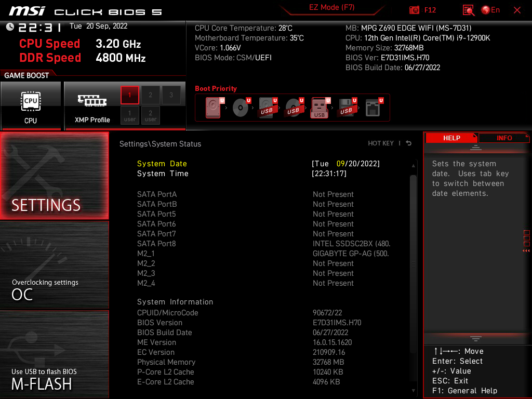The height and width of the screenshot is (399, 532).
Task: Go back using the return arrow icon
Action: click(x=408, y=143)
